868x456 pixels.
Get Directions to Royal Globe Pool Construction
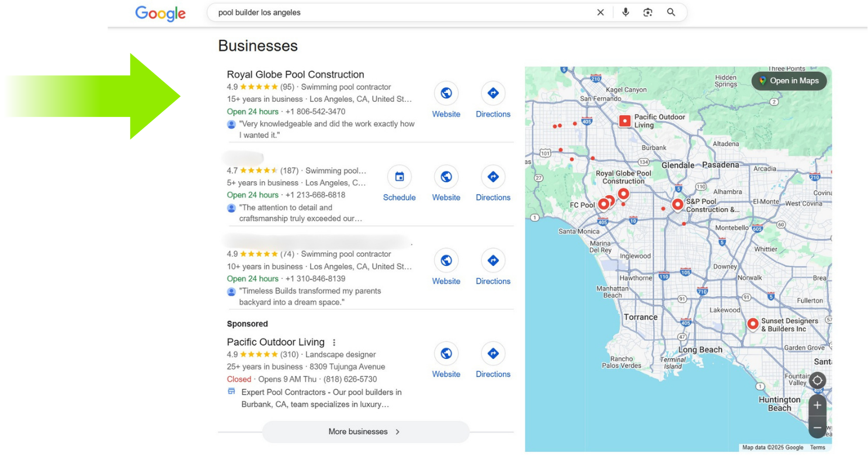pyautogui.click(x=493, y=101)
